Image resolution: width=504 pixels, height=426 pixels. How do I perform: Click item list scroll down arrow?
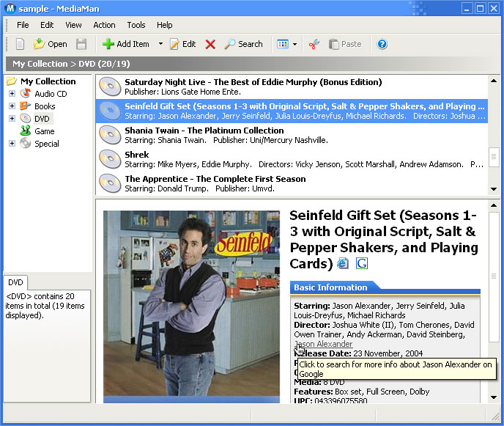click(494, 189)
